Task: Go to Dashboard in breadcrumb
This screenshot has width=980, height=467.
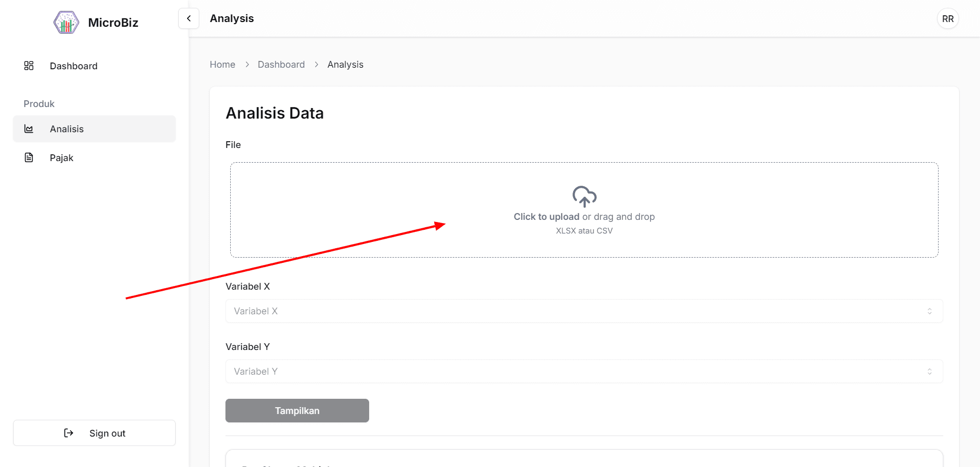Action: coord(281,65)
